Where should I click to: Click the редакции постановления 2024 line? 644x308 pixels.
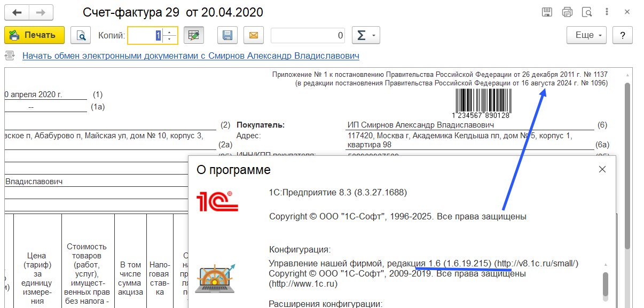[451, 83]
